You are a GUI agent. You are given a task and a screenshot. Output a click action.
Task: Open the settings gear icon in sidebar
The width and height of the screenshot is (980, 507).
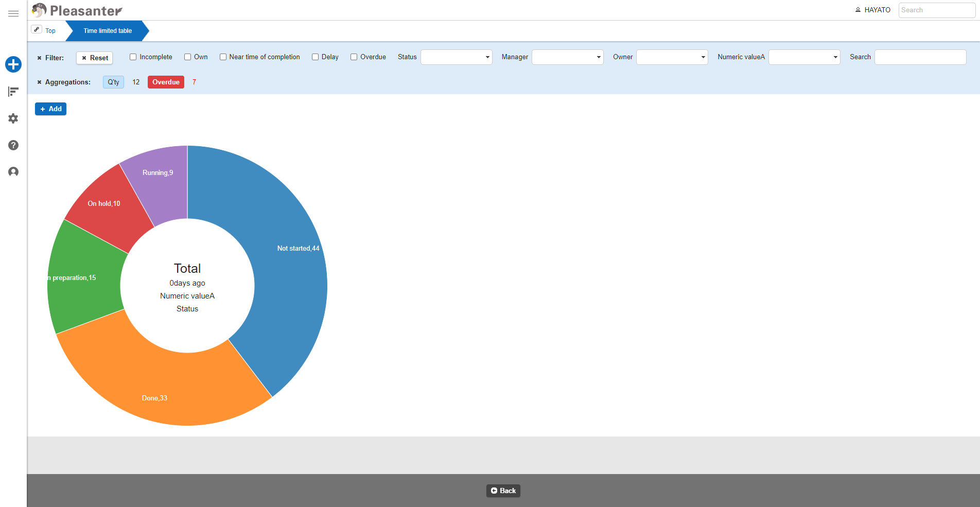pyautogui.click(x=13, y=118)
